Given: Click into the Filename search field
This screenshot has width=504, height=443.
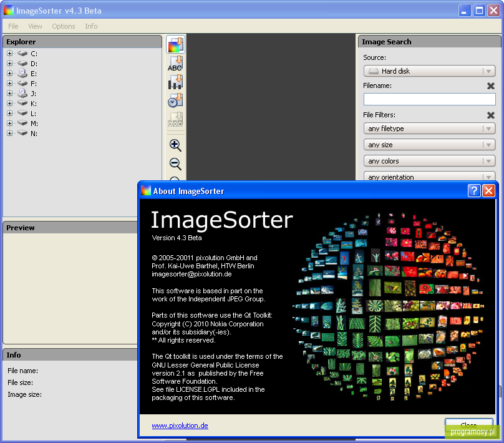Looking at the screenshot, I should click(429, 99).
